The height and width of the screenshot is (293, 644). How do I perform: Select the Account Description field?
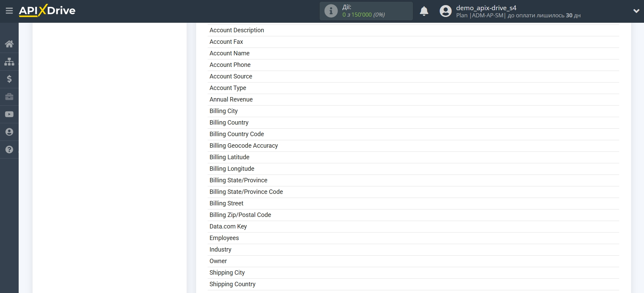413,30
